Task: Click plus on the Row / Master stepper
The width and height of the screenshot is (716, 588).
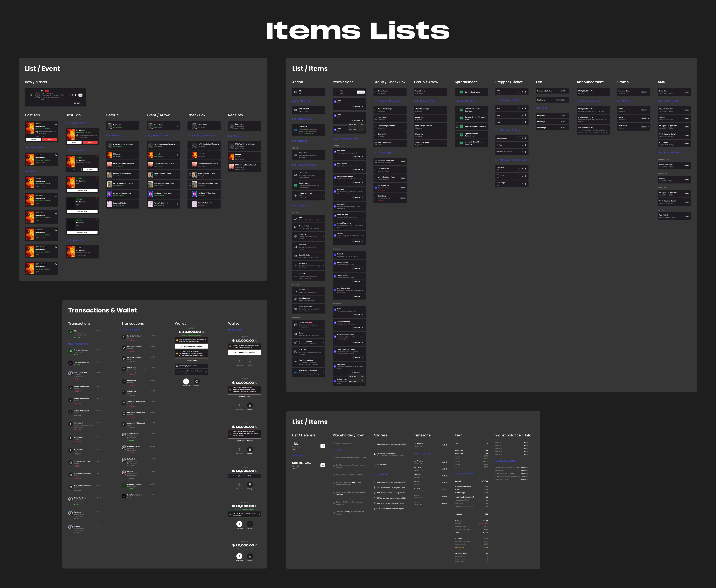Action: tap(72, 95)
